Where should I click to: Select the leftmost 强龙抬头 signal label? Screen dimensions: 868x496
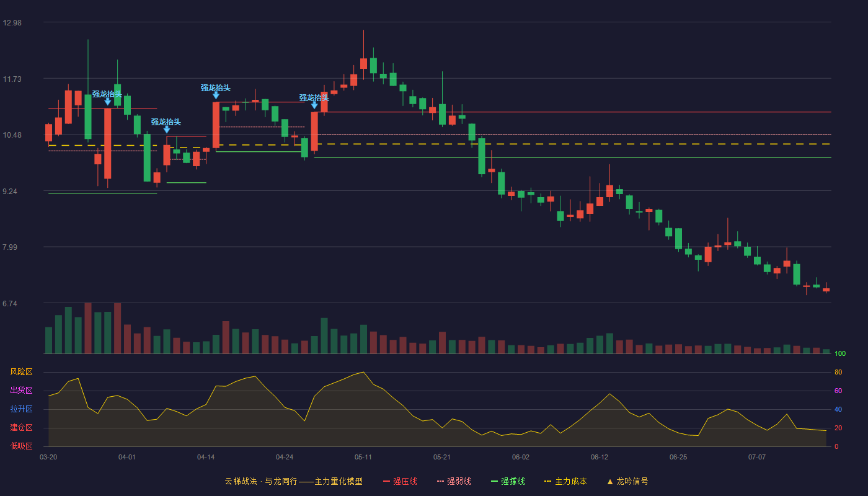coord(107,94)
